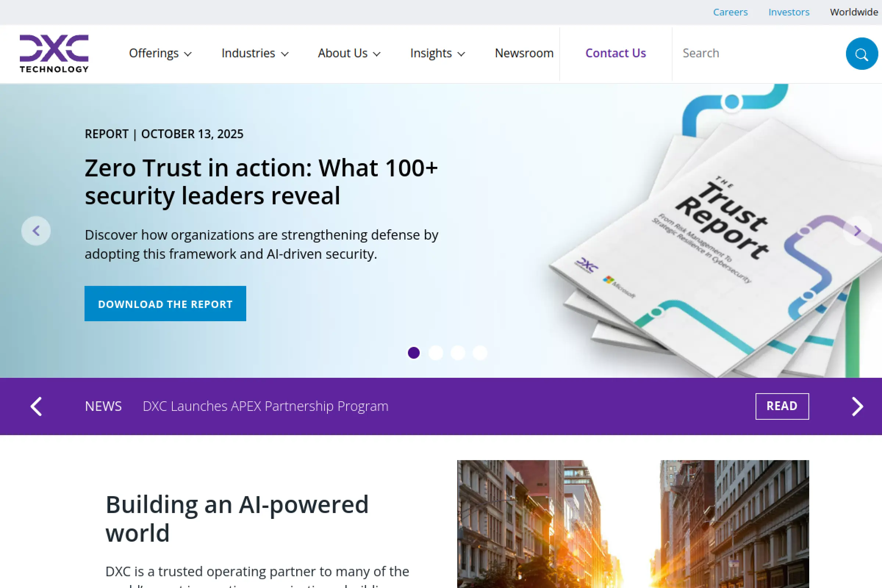
Task: Show previous news ticker item
Action: tap(36, 406)
